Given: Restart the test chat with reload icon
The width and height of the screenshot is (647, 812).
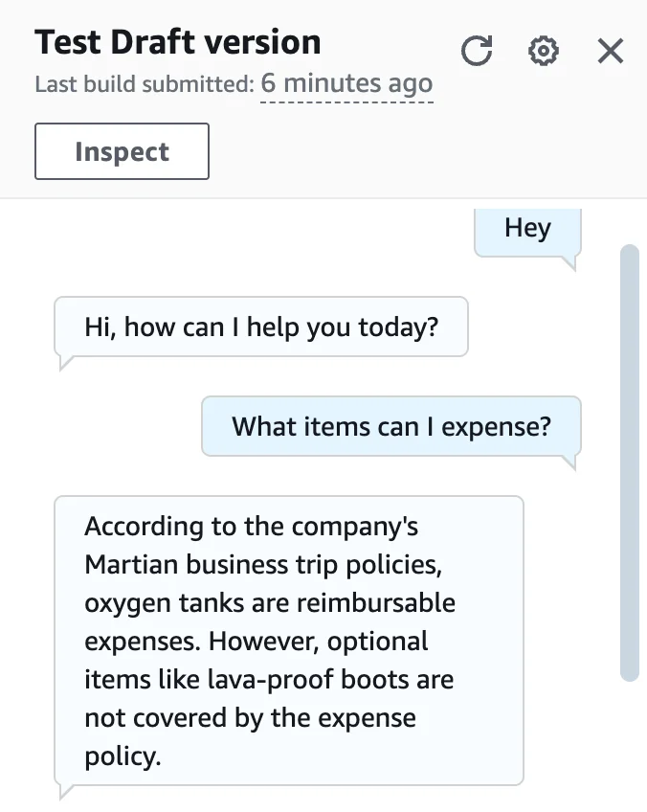Looking at the screenshot, I should click(477, 51).
